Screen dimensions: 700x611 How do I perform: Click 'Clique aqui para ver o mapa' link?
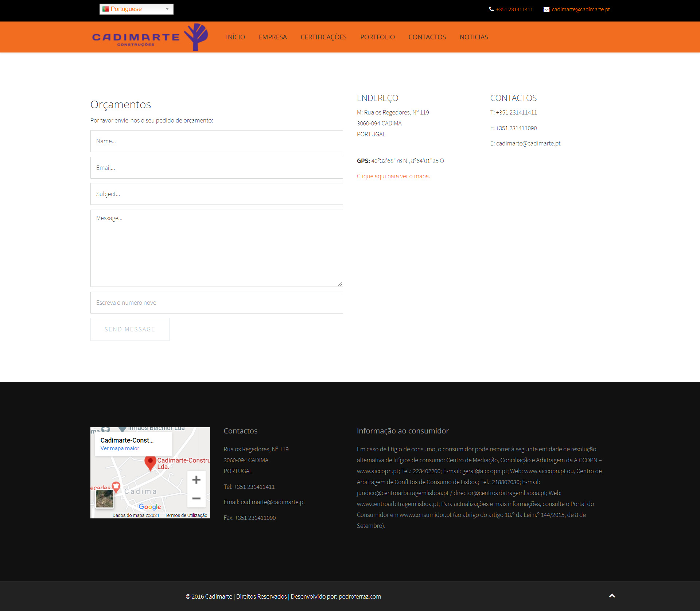pos(393,176)
